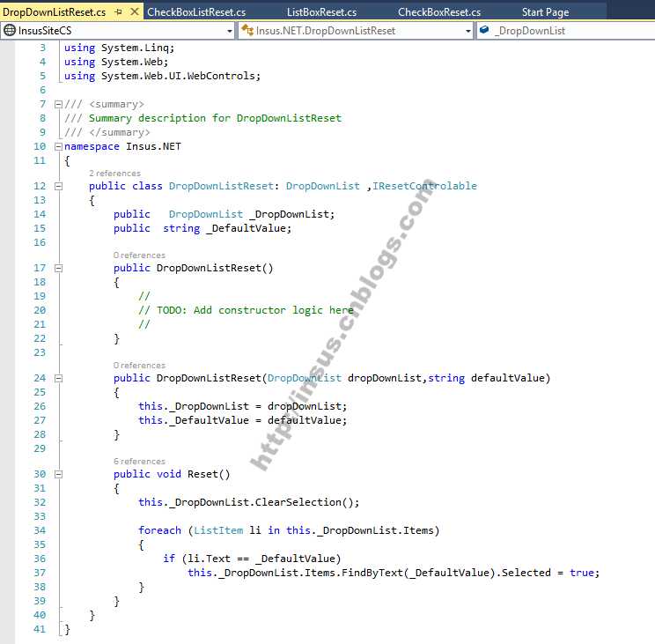The width and height of the screenshot is (655, 644).
Task: Click the 'true' keyword on line 37
Action: pos(581,573)
